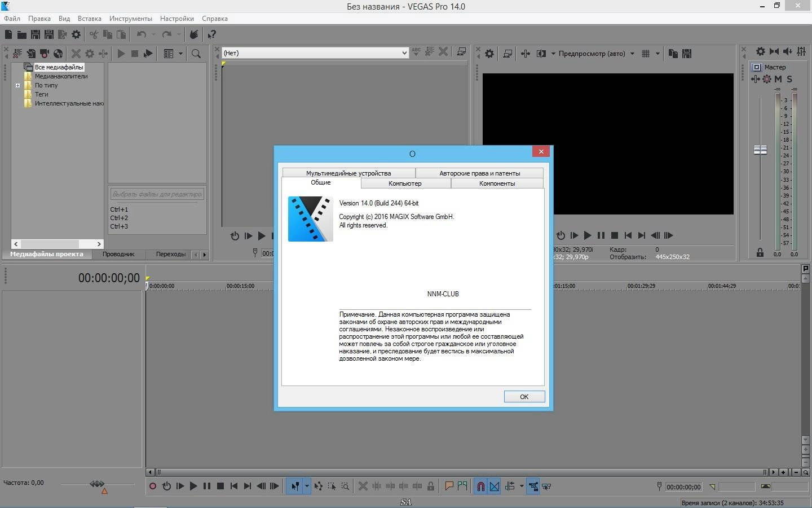Click split-screen view icon in preview

pyautogui.click(x=541, y=54)
